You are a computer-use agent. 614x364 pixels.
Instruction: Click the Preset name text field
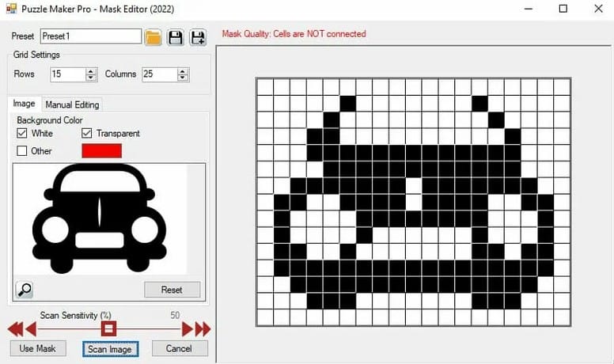pos(90,36)
